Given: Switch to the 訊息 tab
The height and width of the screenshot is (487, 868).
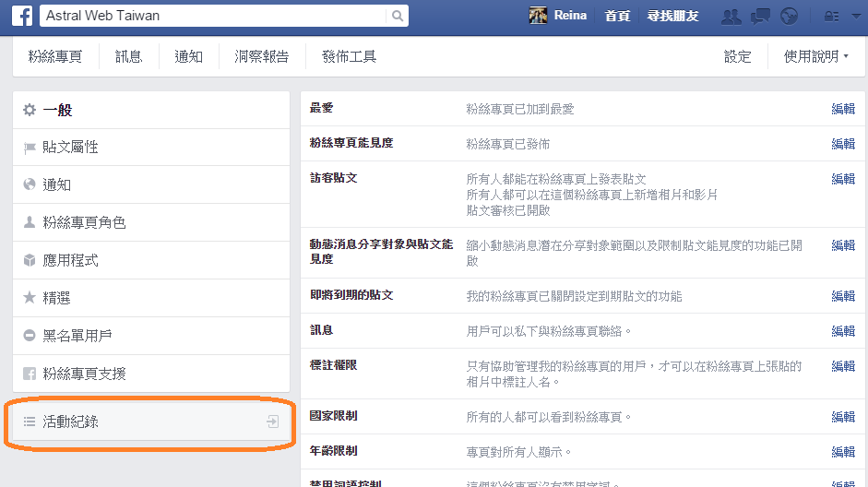Looking at the screenshot, I should [128, 56].
